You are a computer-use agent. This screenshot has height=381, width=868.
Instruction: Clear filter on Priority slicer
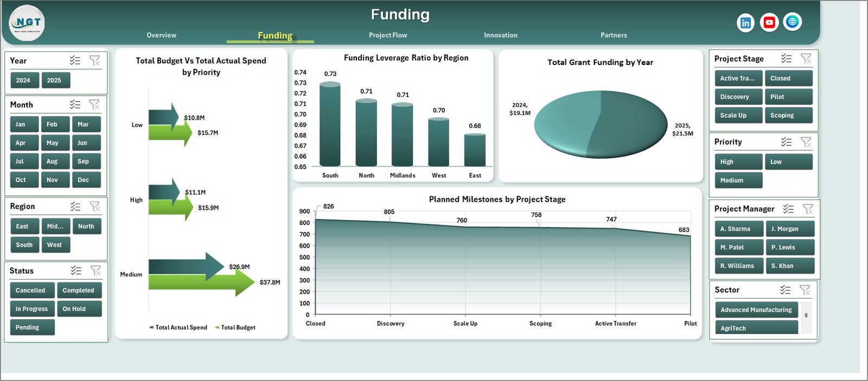point(806,142)
